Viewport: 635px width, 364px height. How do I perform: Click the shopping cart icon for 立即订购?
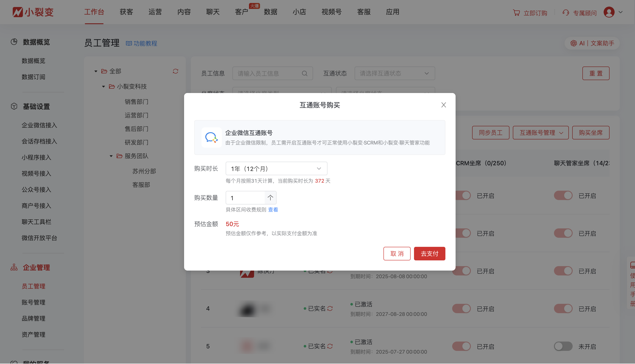point(516,13)
